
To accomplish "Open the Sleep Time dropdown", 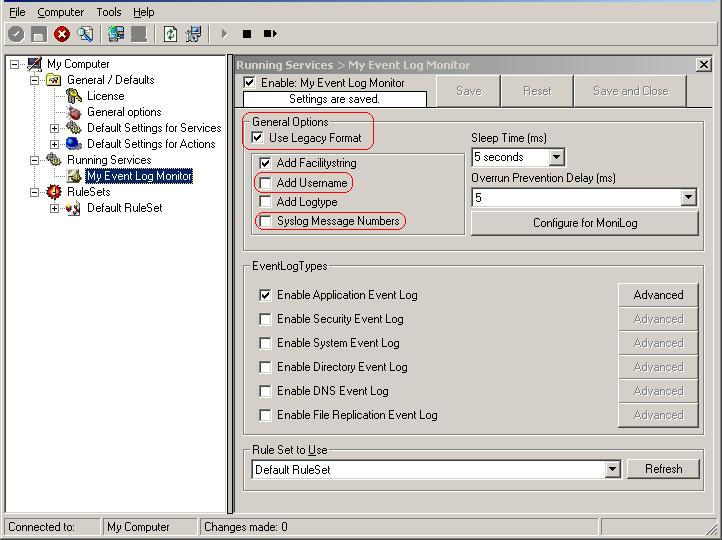I will tap(557, 157).
